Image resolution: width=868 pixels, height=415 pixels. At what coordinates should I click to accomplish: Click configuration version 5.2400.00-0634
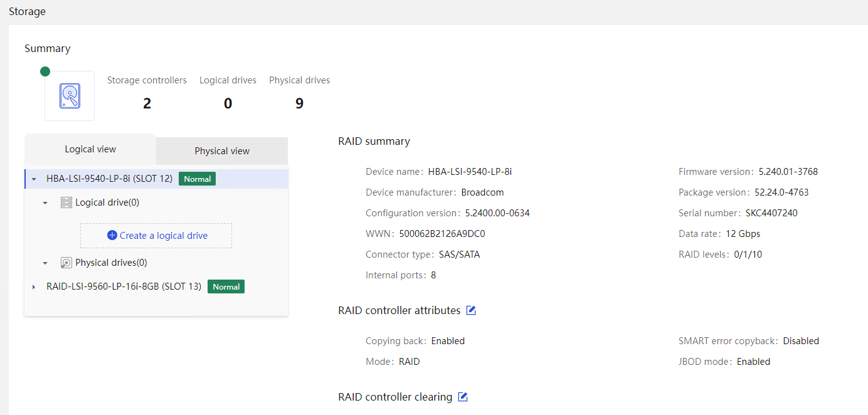tap(497, 213)
